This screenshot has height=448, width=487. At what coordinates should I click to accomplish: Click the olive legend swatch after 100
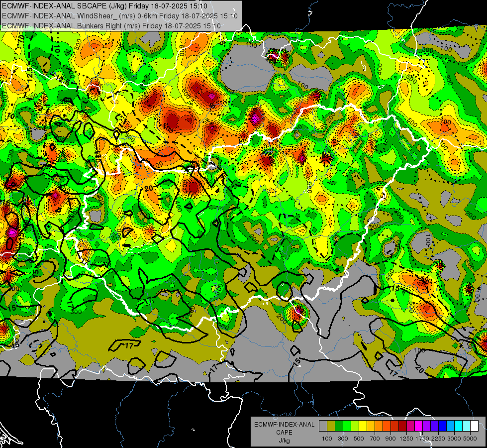(x=331, y=426)
